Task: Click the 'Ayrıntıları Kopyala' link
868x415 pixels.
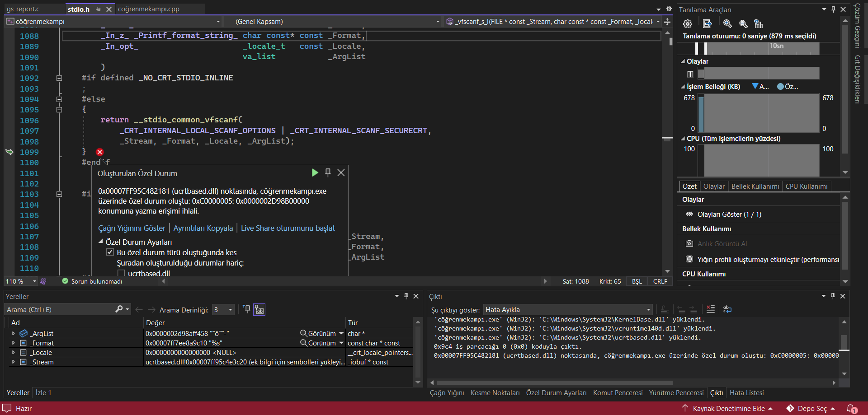Action: pyautogui.click(x=203, y=228)
